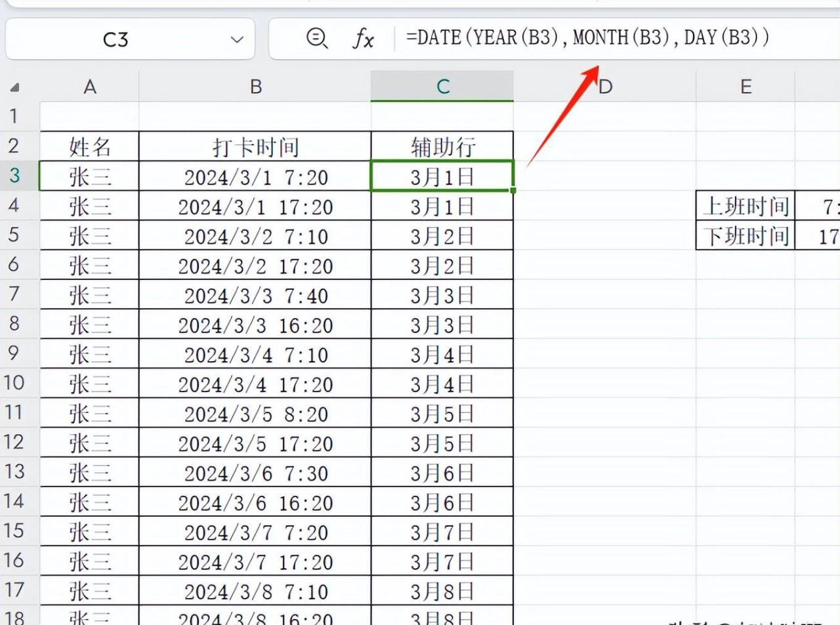This screenshot has width=840, height=625.
Task: Select column E header
Action: [x=745, y=87]
